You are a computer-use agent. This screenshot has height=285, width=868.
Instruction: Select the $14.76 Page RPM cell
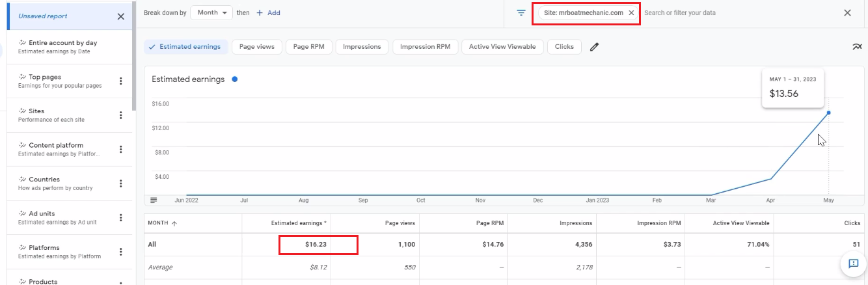coord(495,245)
